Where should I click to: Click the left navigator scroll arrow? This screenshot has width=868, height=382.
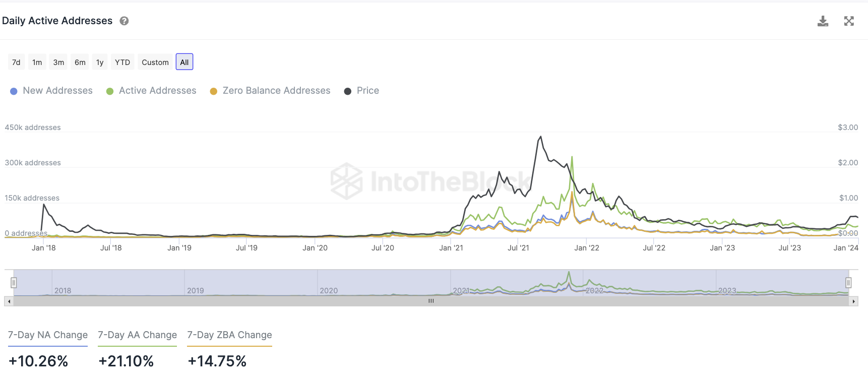(x=9, y=301)
